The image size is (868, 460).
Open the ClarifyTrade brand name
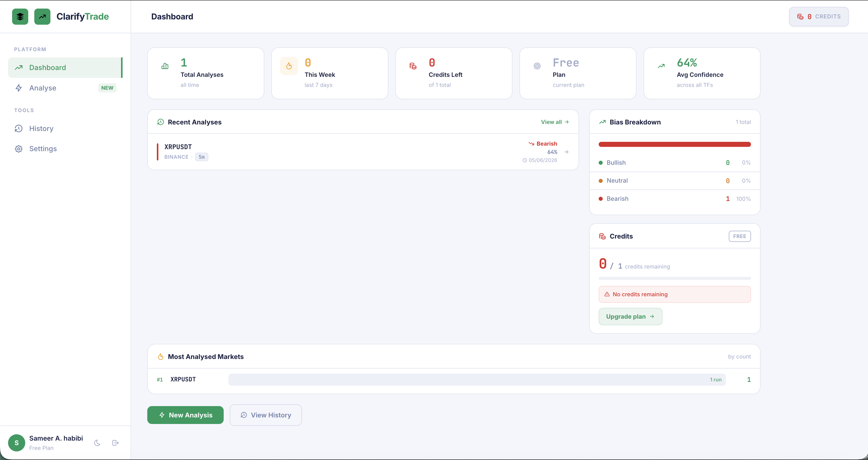click(x=82, y=16)
